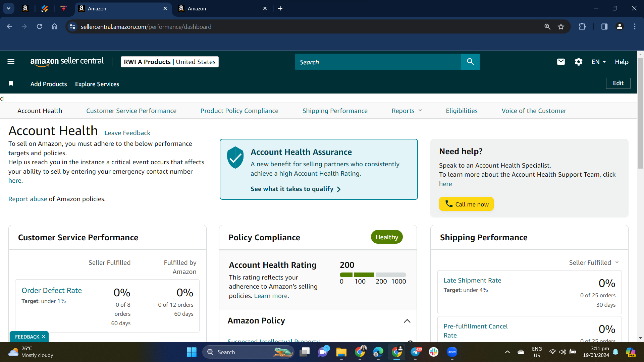Open the mail messages icon

tap(561, 62)
